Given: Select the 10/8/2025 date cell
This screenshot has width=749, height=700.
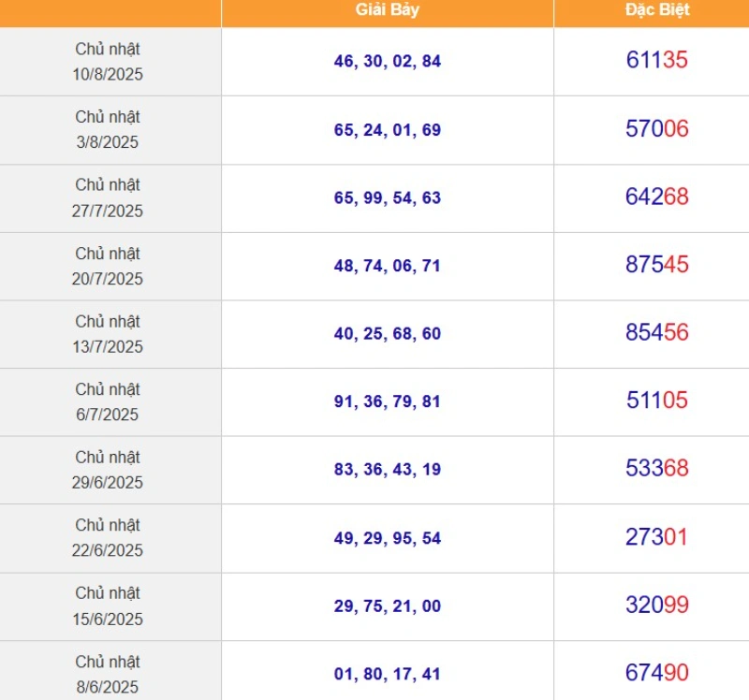Looking at the screenshot, I should (x=110, y=62).
